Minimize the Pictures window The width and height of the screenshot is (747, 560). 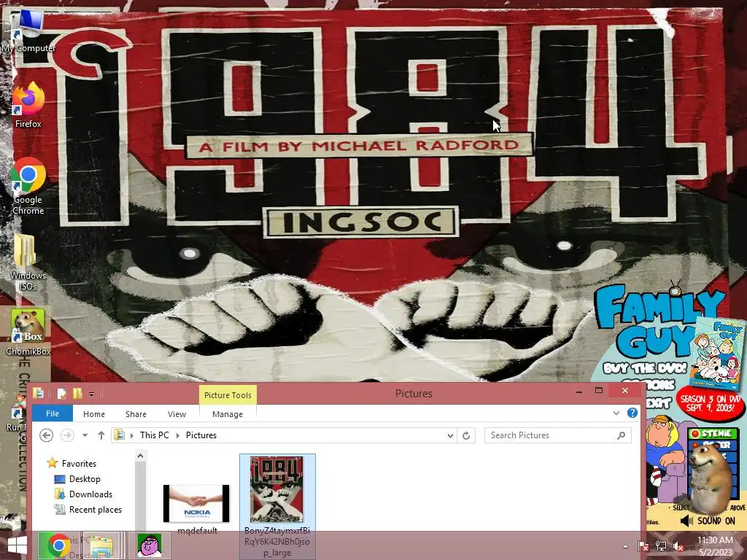[578, 392]
